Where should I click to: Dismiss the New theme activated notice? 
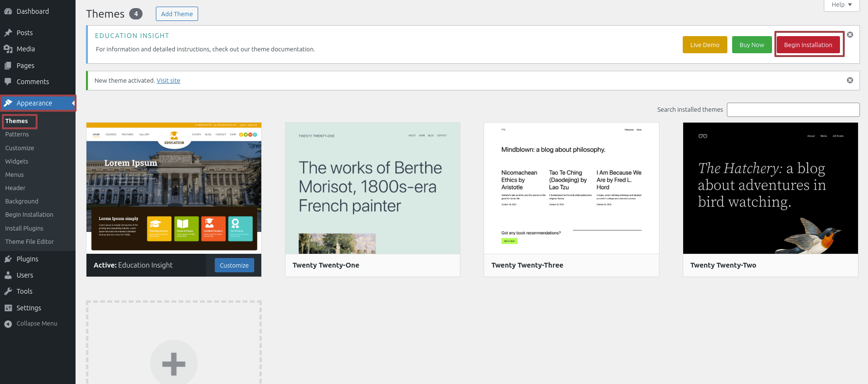tap(850, 80)
